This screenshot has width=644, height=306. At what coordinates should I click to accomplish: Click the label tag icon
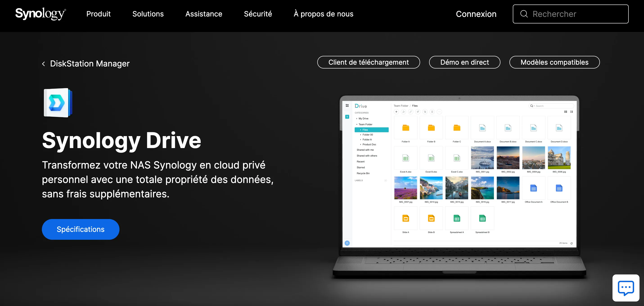click(418, 112)
